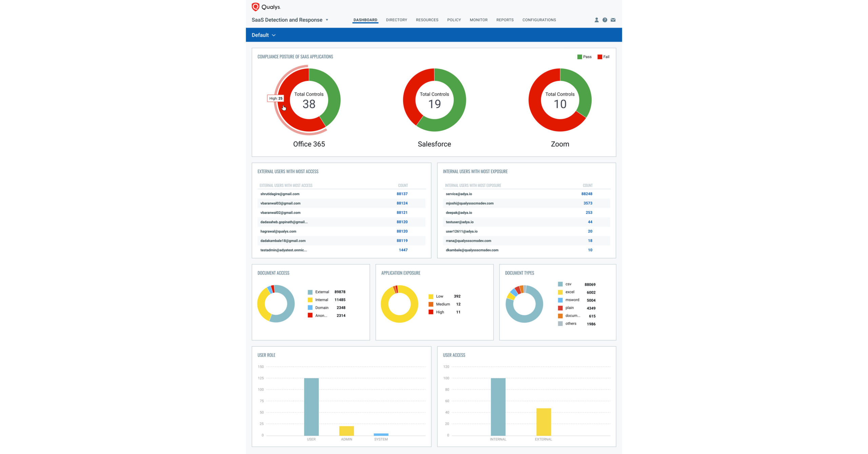Open count 88248 for service@adya.io

587,194
